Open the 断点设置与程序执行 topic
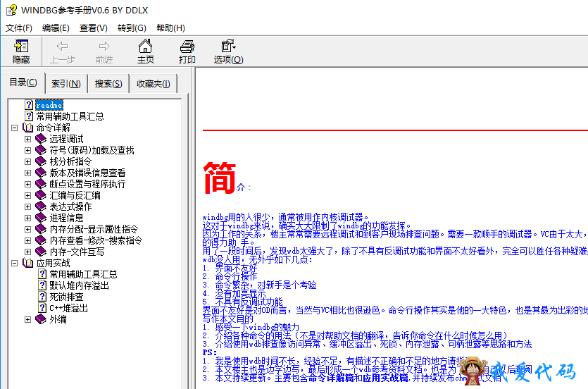 pyautogui.click(x=87, y=184)
